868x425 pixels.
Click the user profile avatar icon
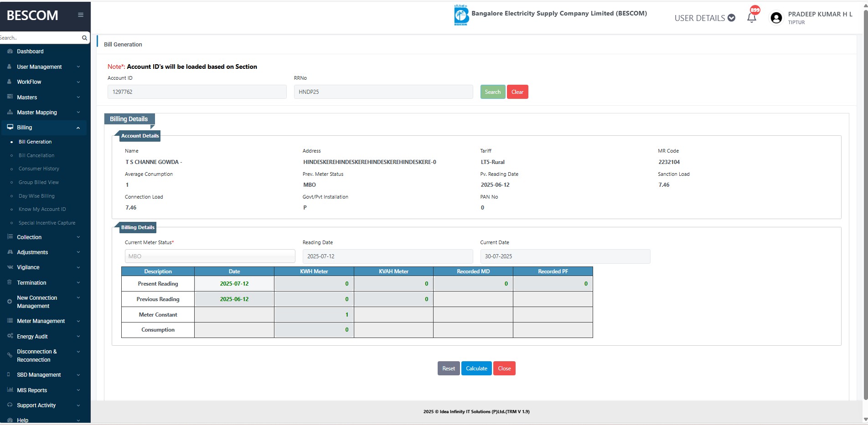pyautogui.click(x=776, y=18)
